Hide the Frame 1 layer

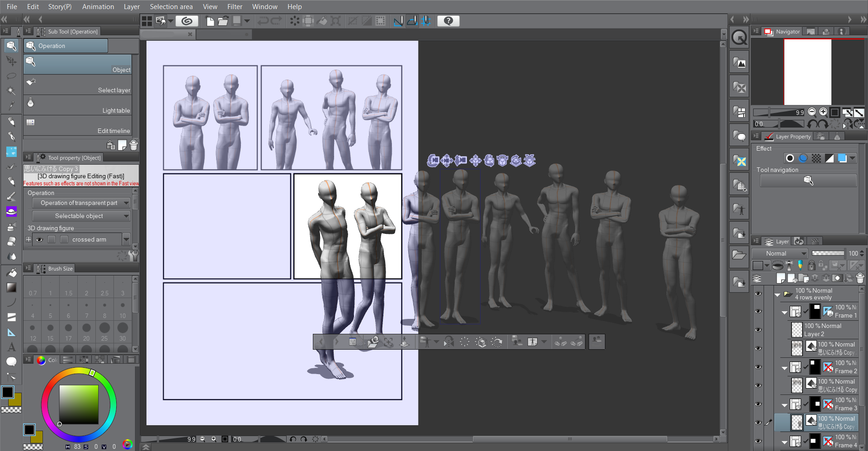759,311
